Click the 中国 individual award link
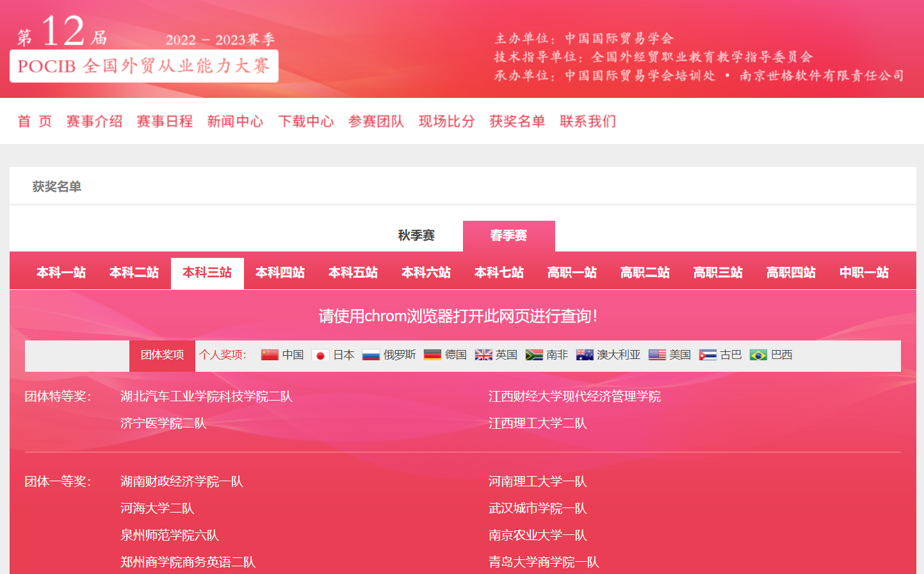This screenshot has height=574, width=924. (293, 355)
